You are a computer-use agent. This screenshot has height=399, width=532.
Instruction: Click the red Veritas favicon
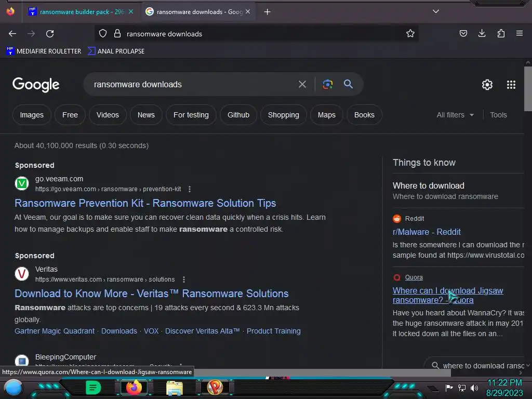click(x=22, y=274)
